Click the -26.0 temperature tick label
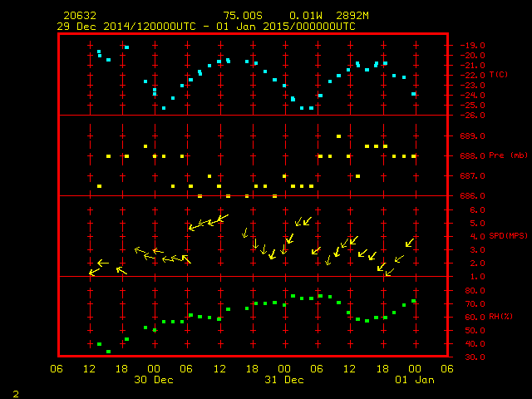Screen dimensions: 532x399 click(473, 116)
